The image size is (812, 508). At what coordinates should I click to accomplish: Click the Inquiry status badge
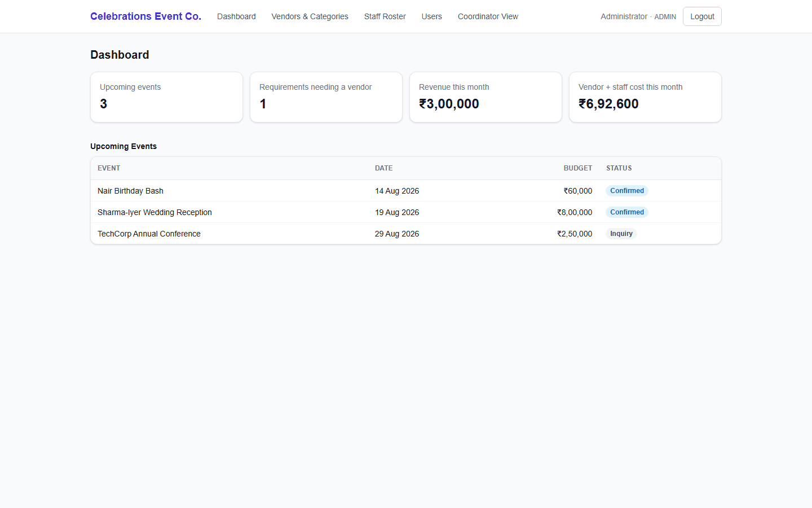pyautogui.click(x=621, y=234)
